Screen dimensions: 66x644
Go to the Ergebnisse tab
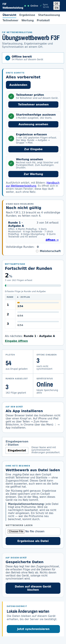[x=27, y=15]
